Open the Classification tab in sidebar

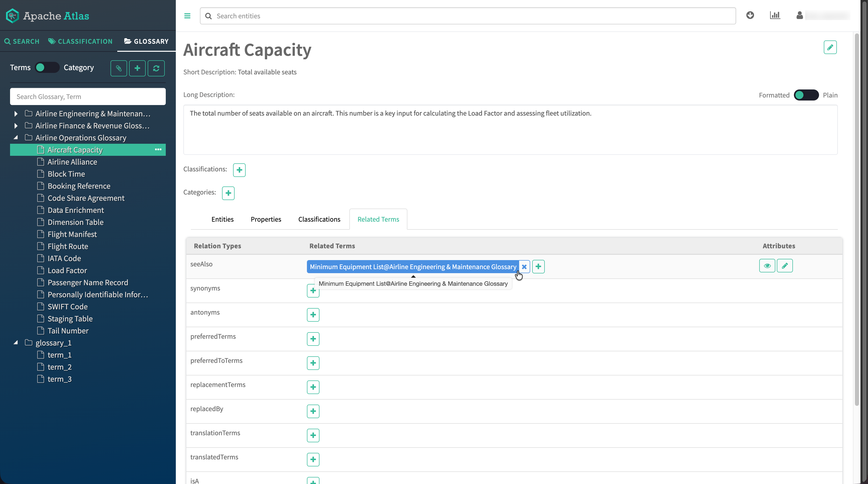pyautogui.click(x=81, y=41)
